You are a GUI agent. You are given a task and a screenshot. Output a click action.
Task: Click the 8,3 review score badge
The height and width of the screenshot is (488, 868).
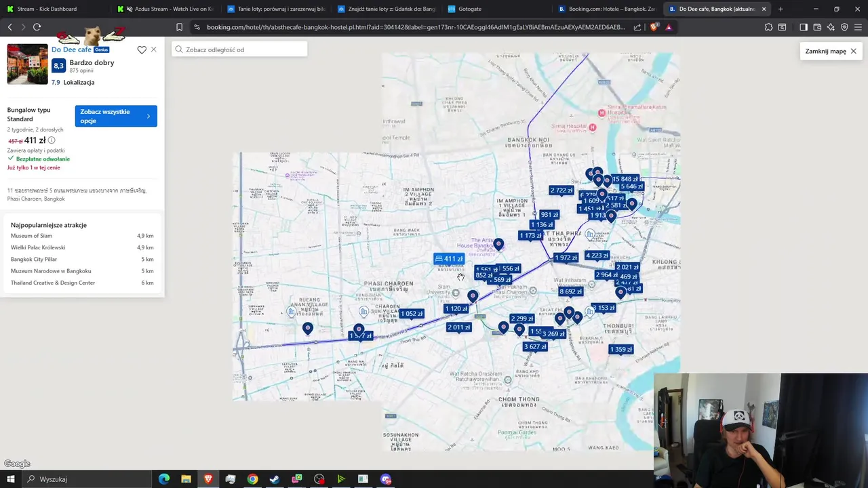(x=58, y=66)
